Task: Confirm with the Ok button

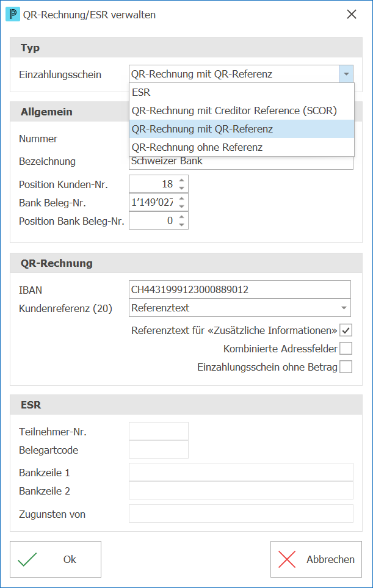Action: pos(56,559)
